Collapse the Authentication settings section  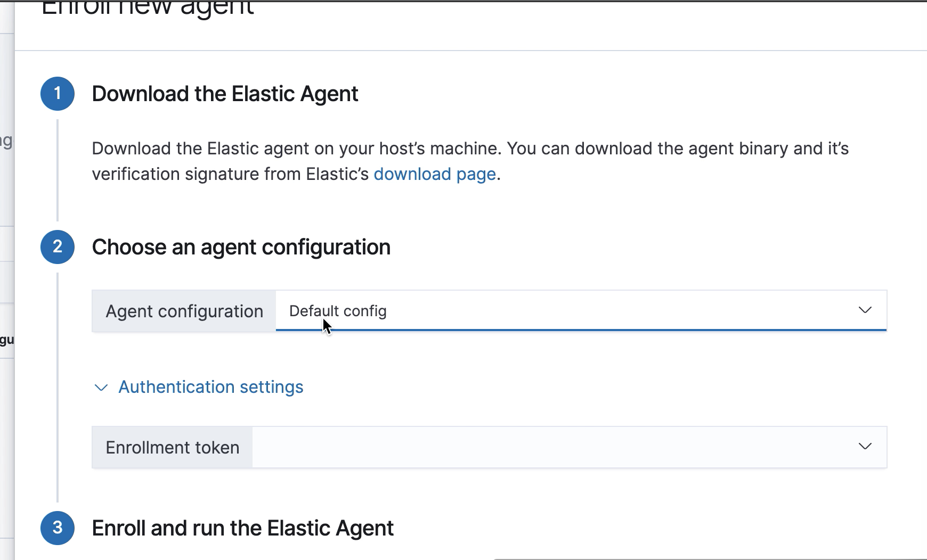coord(210,387)
